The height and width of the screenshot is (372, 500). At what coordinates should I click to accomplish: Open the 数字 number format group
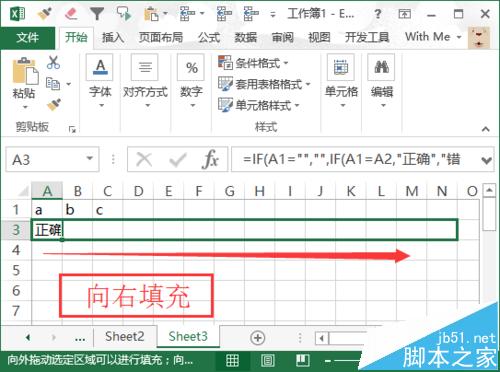point(191,82)
